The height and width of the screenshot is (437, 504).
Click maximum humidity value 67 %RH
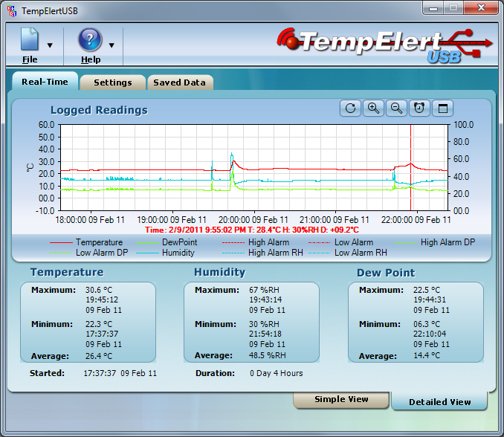point(264,290)
